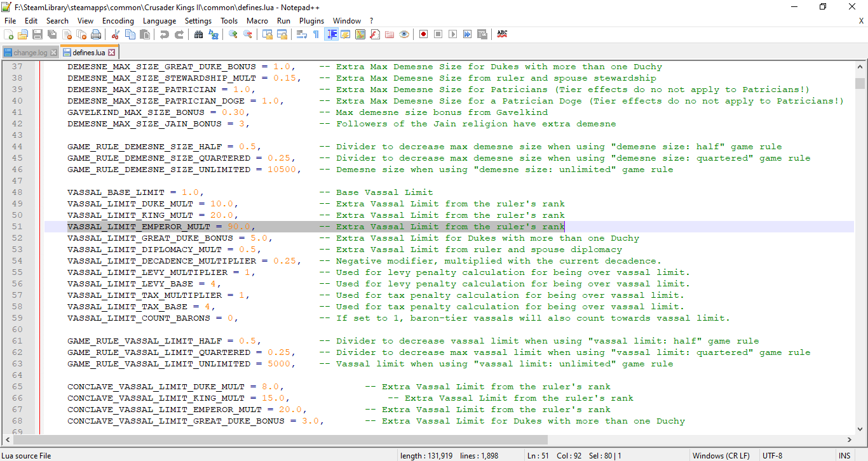The height and width of the screenshot is (461, 868).
Task: Click line number 51 in margin
Action: 17,227
